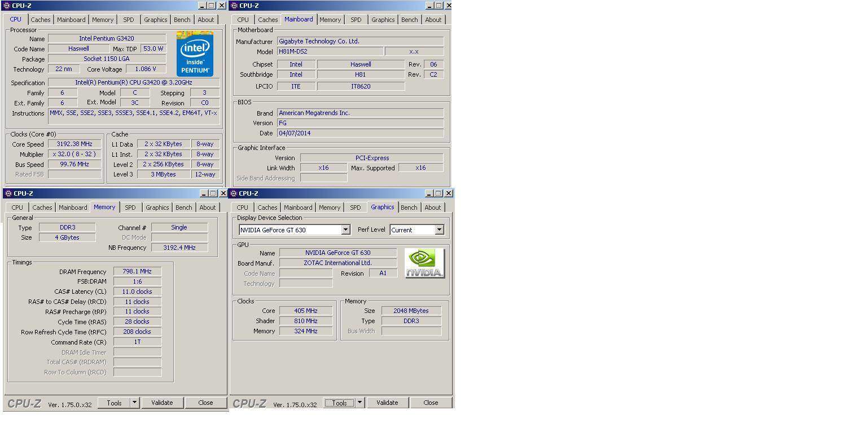Click the Core Voltage value 1.086 V
Screen dimensions: 868x428
point(146,69)
